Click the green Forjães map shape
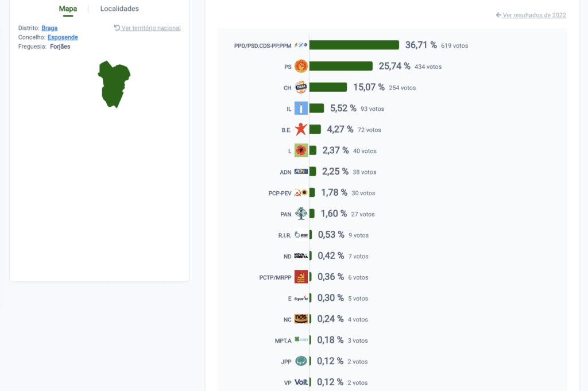 coord(113,84)
